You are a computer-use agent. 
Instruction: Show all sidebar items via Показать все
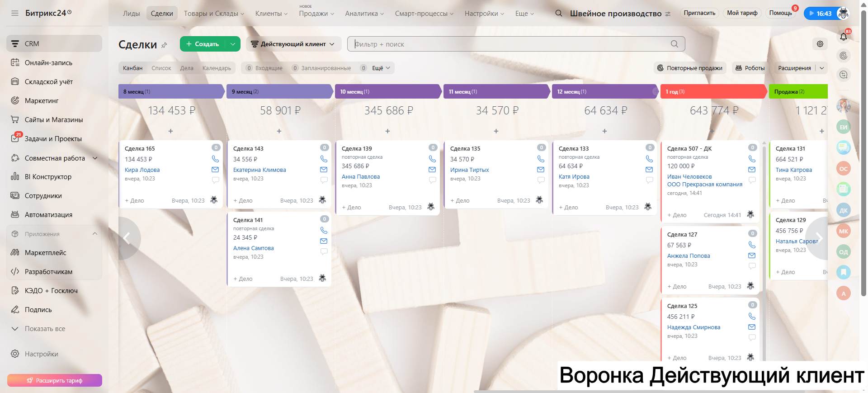45,329
